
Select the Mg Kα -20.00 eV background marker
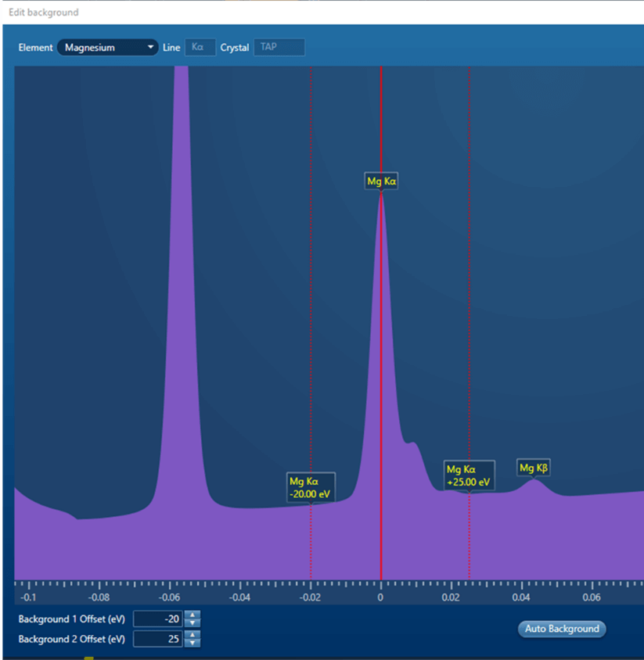point(310,486)
